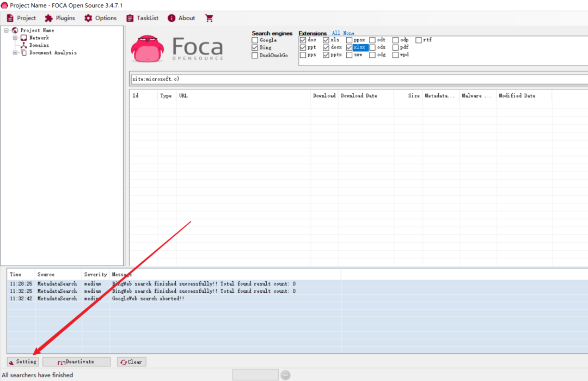
Task: Check the ppsx extension
Action: click(x=349, y=40)
